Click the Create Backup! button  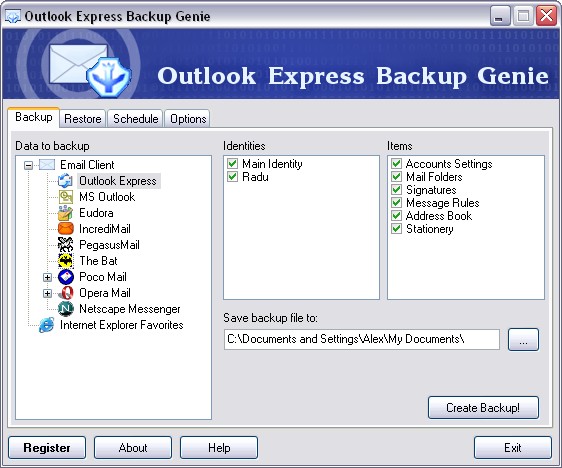pos(483,407)
